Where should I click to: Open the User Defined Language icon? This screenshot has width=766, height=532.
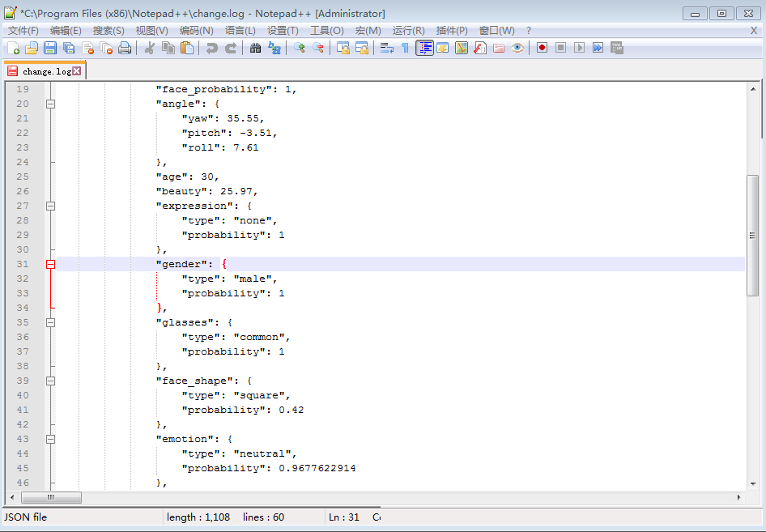pyautogui.click(x=443, y=48)
